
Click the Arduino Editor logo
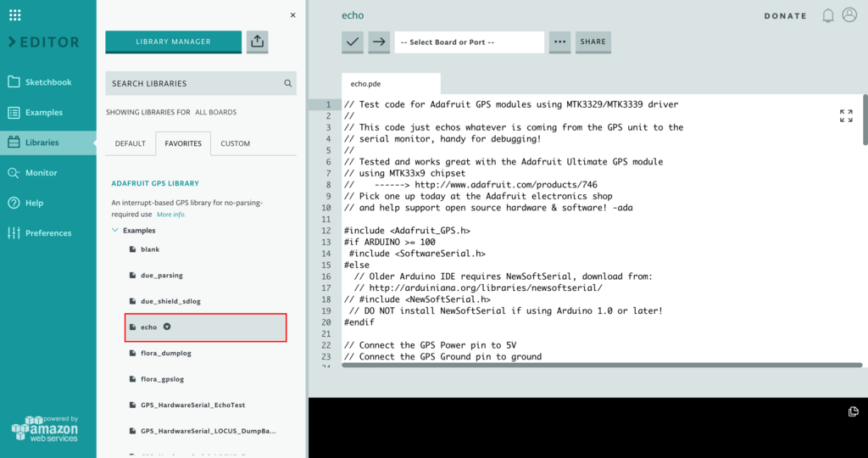click(44, 42)
